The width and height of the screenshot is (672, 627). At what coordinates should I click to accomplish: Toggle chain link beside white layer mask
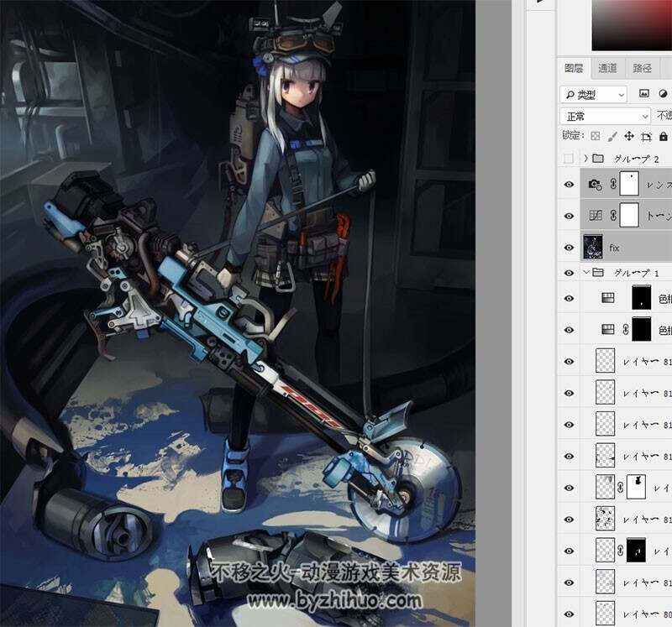pyautogui.click(x=620, y=488)
